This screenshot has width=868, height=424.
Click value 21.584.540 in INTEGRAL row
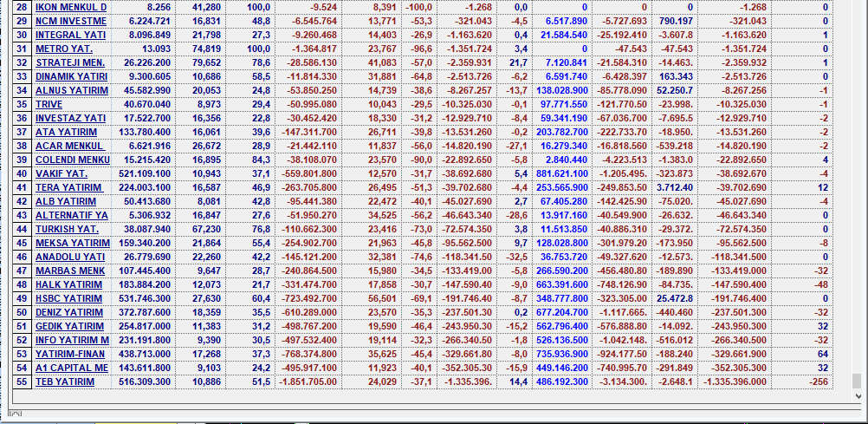(x=564, y=35)
